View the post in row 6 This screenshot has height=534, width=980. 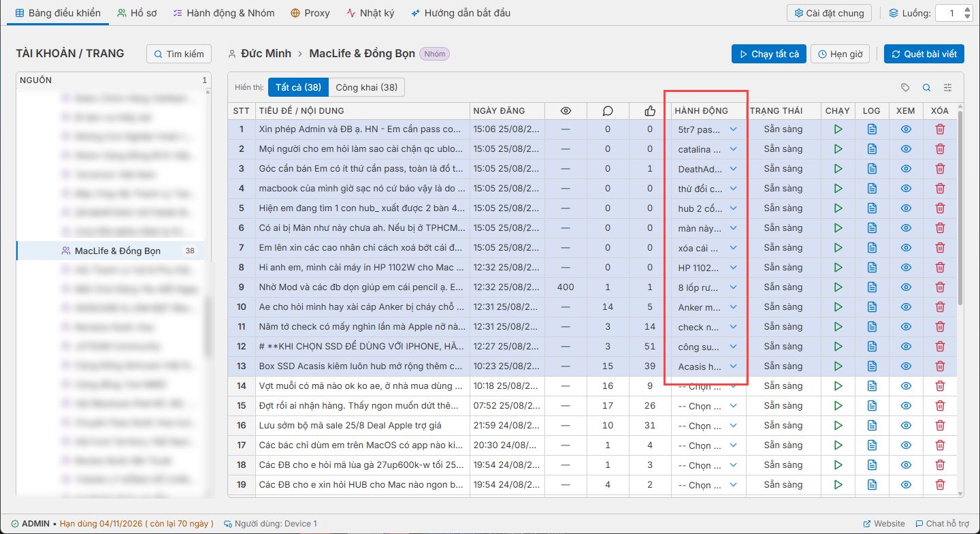click(x=906, y=228)
